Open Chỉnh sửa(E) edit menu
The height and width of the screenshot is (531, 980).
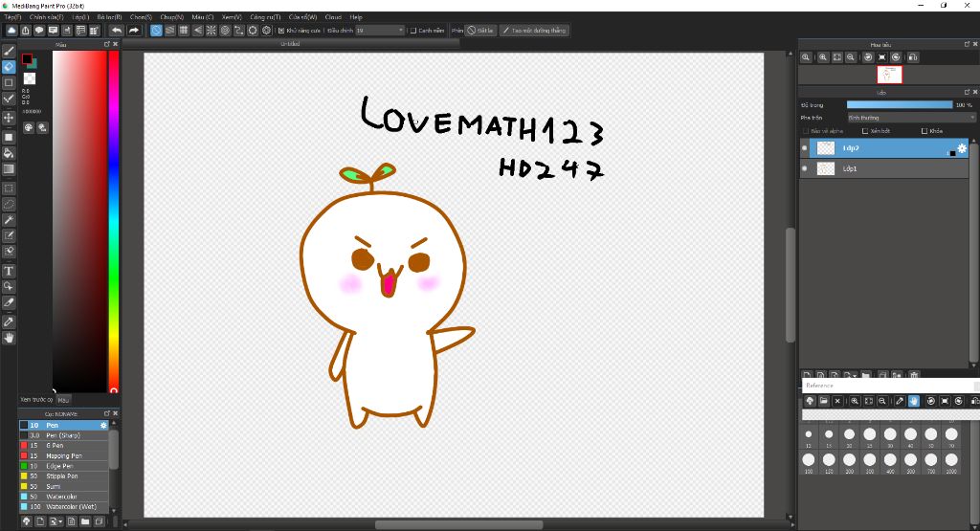[47, 17]
